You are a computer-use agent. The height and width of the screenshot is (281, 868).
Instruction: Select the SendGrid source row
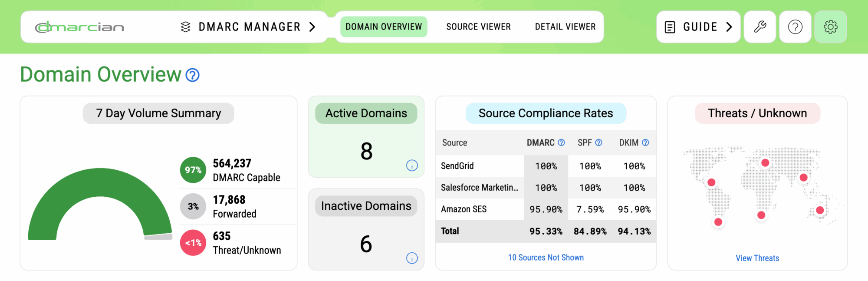coord(546,166)
